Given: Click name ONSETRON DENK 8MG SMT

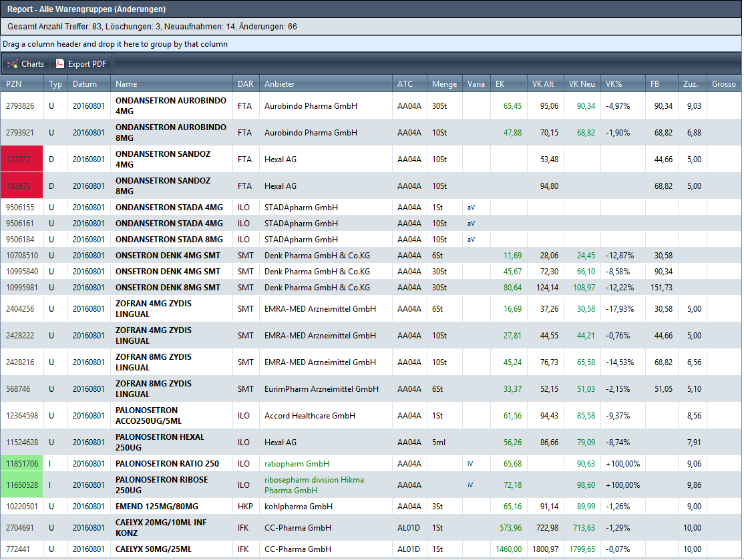Looking at the screenshot, I should [168, 288].
